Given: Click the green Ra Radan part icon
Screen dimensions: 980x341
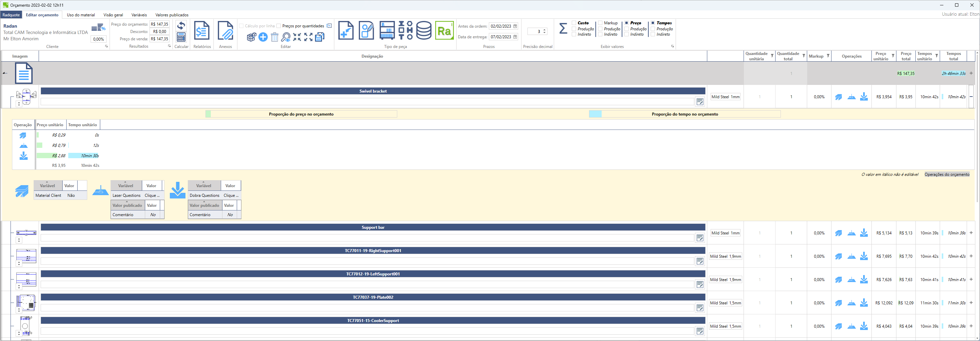Looking at the screenshot, I should [x=444, y=31].
